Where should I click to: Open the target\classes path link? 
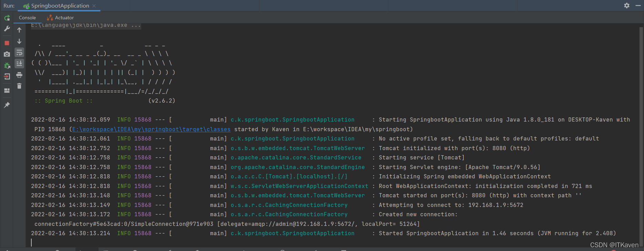pyautogui.click(x=151, y=129)
